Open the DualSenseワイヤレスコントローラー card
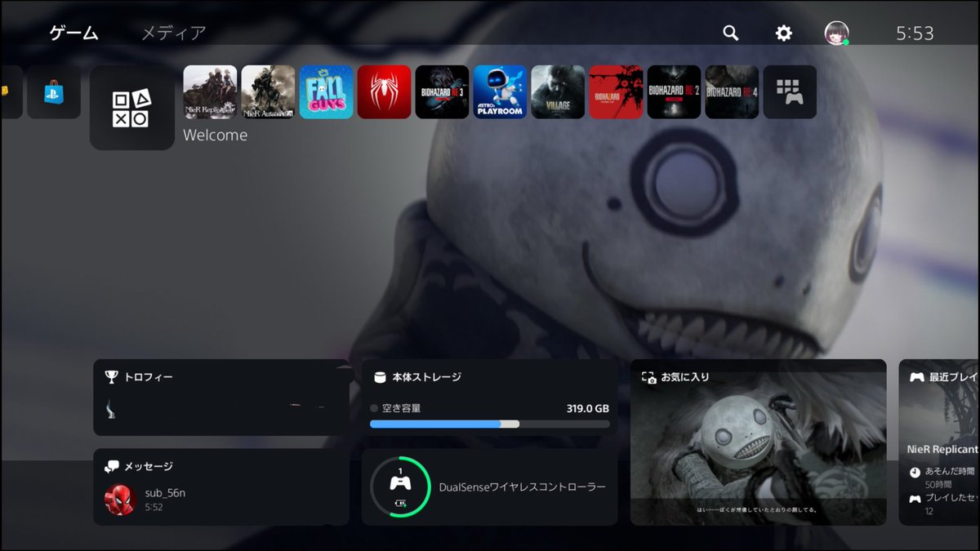This screenshot has width=980, height=551. 490,487
